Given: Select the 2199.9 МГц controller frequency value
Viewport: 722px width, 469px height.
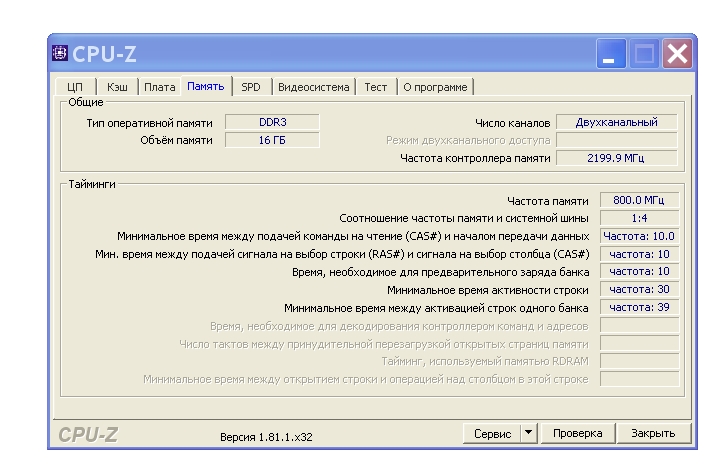Looking at the screenshot, I should point(617,158).
